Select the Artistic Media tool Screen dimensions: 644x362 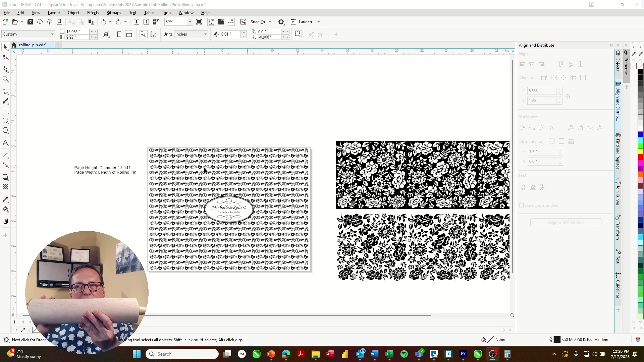tap(5, 101)
